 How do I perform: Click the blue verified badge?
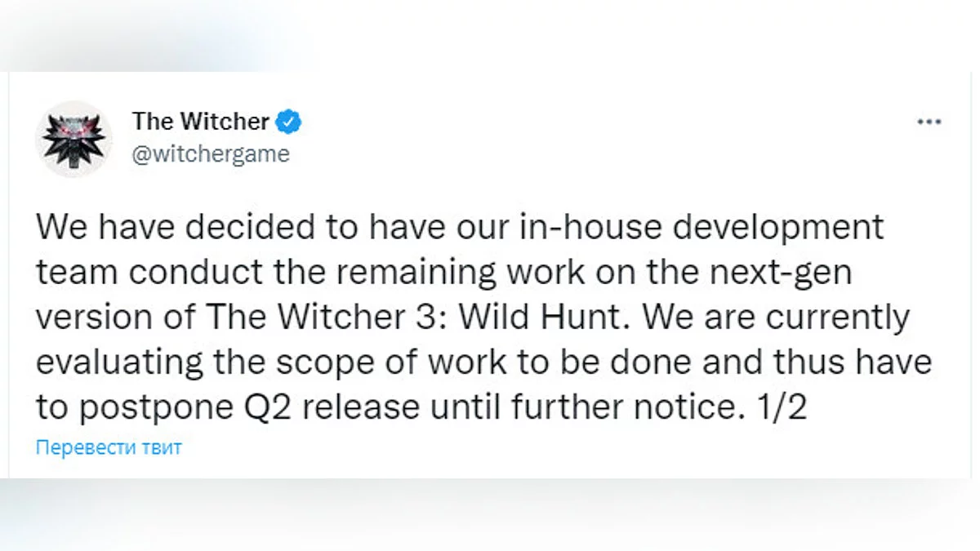point(289,122)
